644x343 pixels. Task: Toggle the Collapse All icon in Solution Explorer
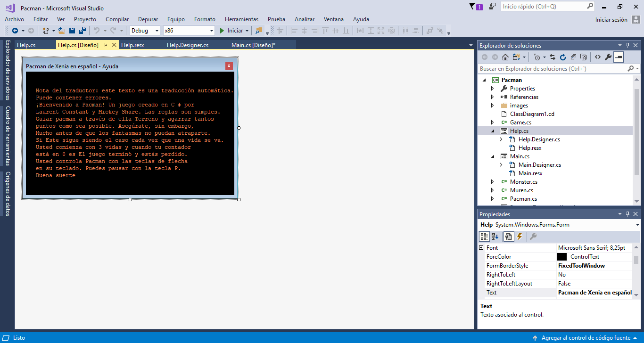pyautogui.click(x=573, y=57)
